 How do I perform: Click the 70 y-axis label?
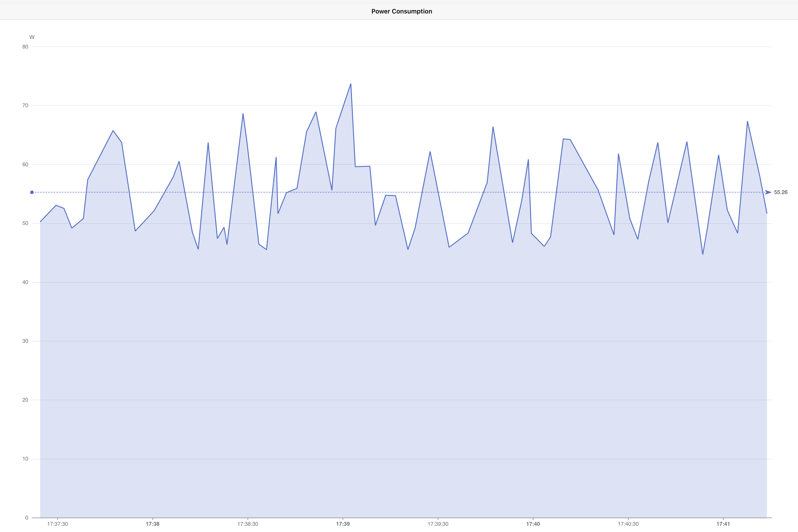[x=25, y=105]
